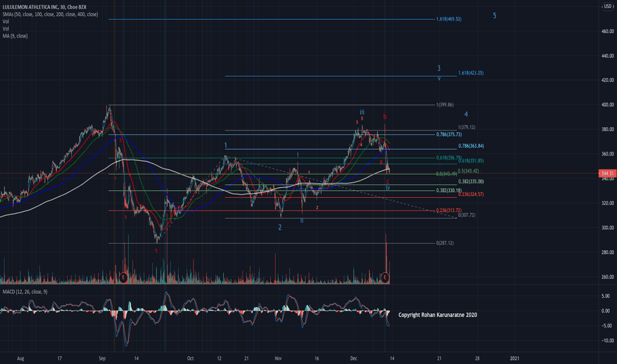Click the 1(379.12) Fibonacci label

pyautogui.click(x=467, y=127)
